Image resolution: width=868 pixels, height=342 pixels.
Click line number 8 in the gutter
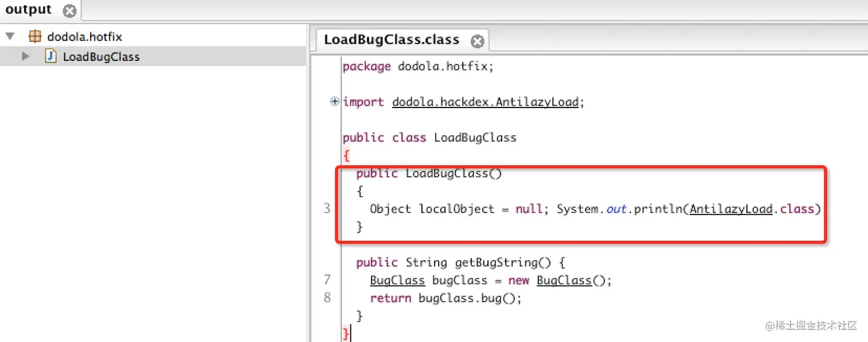(x=327, y=298)
